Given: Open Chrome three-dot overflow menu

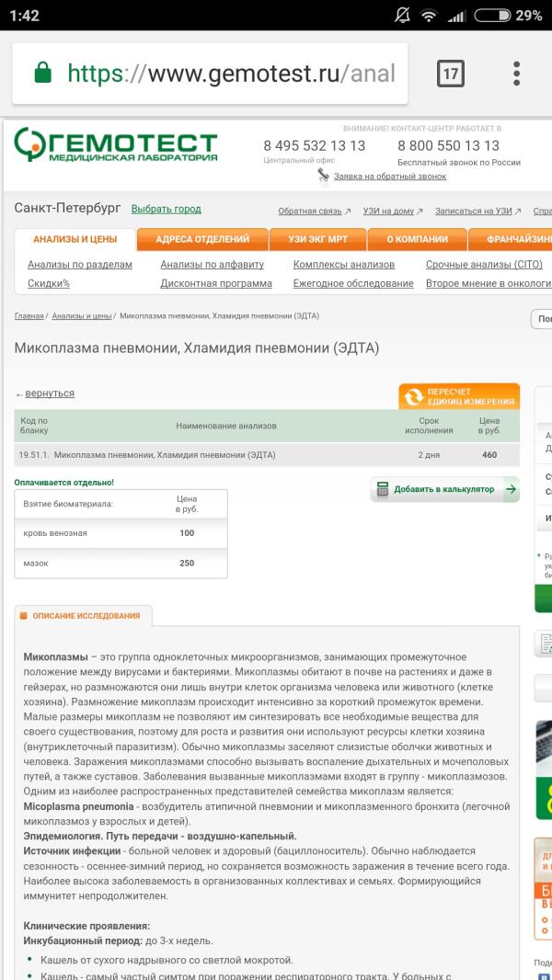Looking at the screenshot, I should click(x=517, y=74).
